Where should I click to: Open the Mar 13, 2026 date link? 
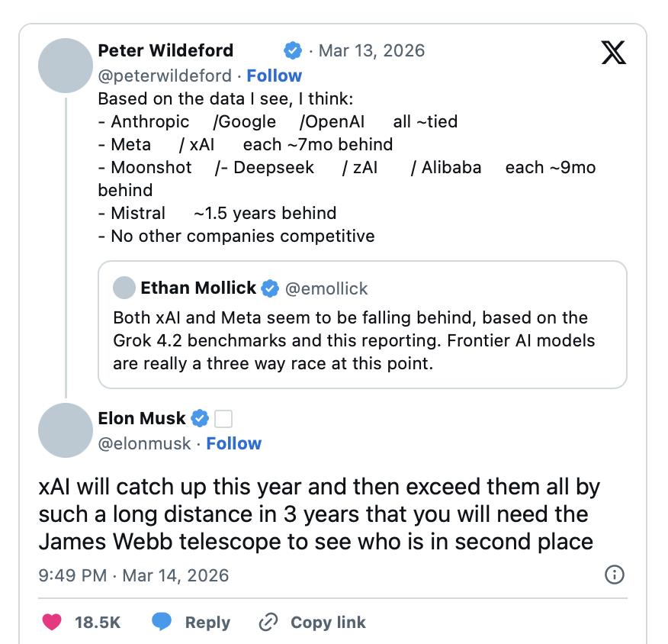click(x=371, y=51)
